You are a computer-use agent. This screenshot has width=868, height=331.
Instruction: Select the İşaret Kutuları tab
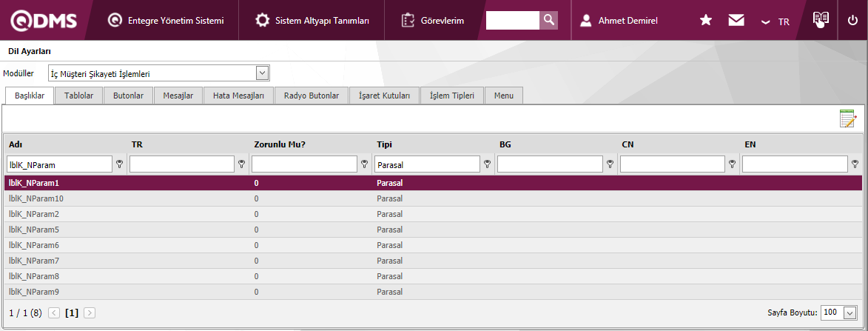tap(384, 96)
